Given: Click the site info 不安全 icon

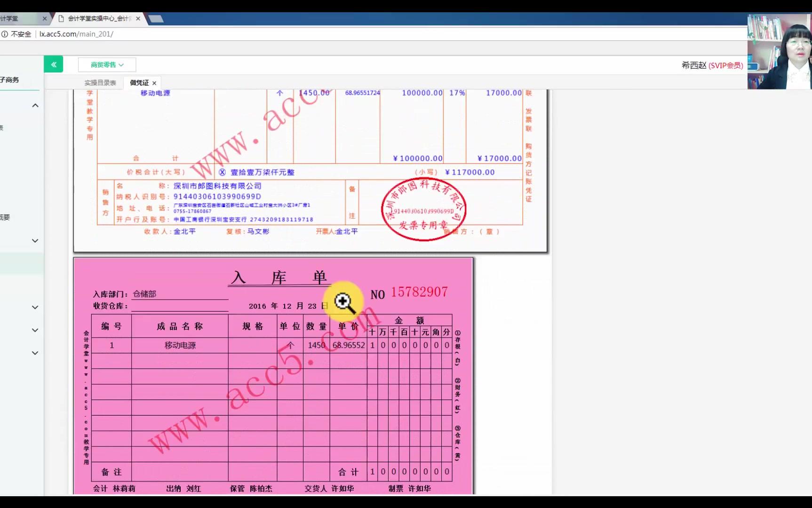Looking at the screenshot, I should click(5, 34).
